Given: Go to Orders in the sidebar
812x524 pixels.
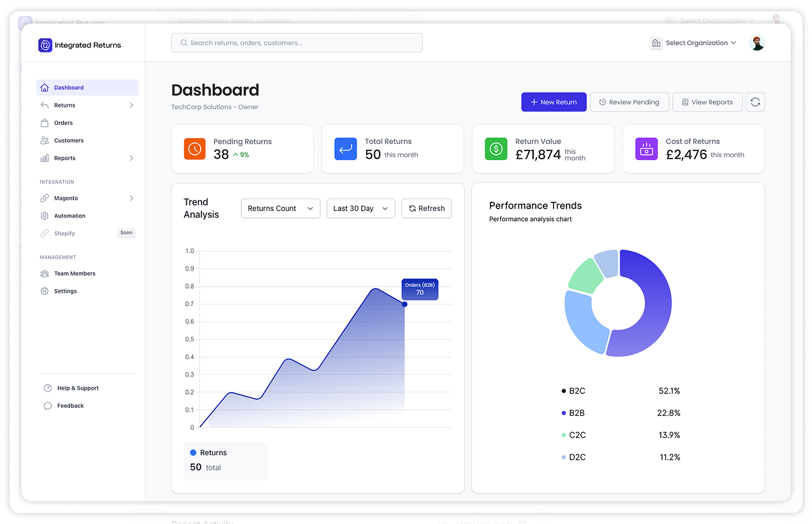Looking at the screenshot, I should click(x=63, y=123).
